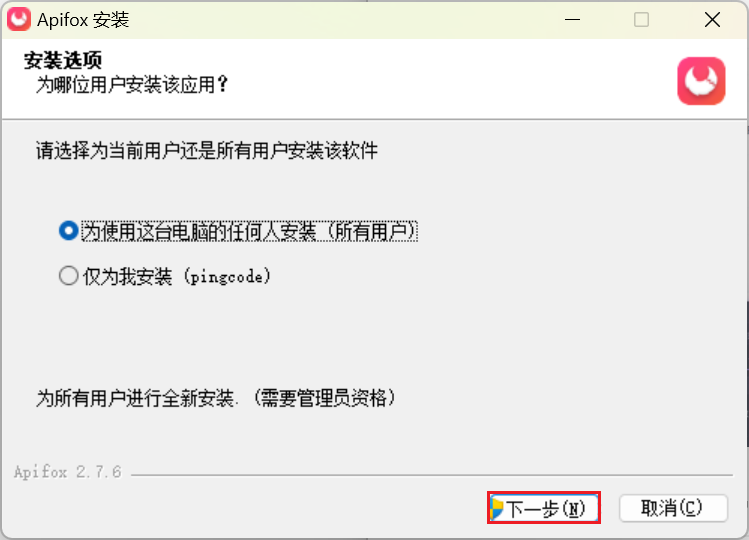The width and height of the screenshot is (749, 540).
Task: Minimize the Apifox installer window
Action: click(x=572, y=20)
